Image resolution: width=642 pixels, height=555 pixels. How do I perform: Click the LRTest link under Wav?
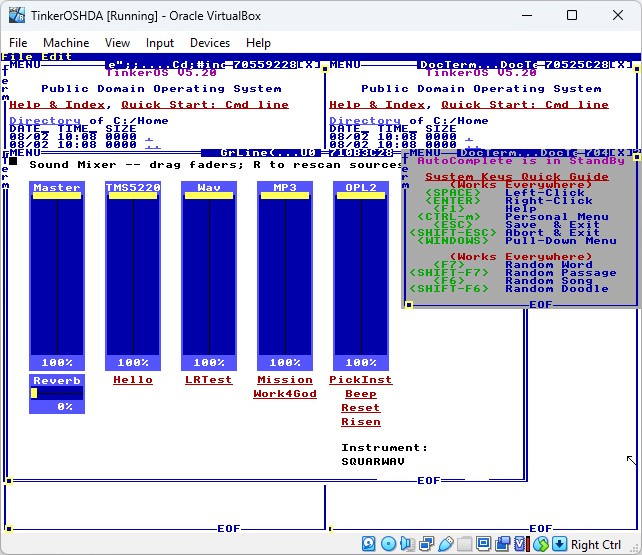point(209,380)
